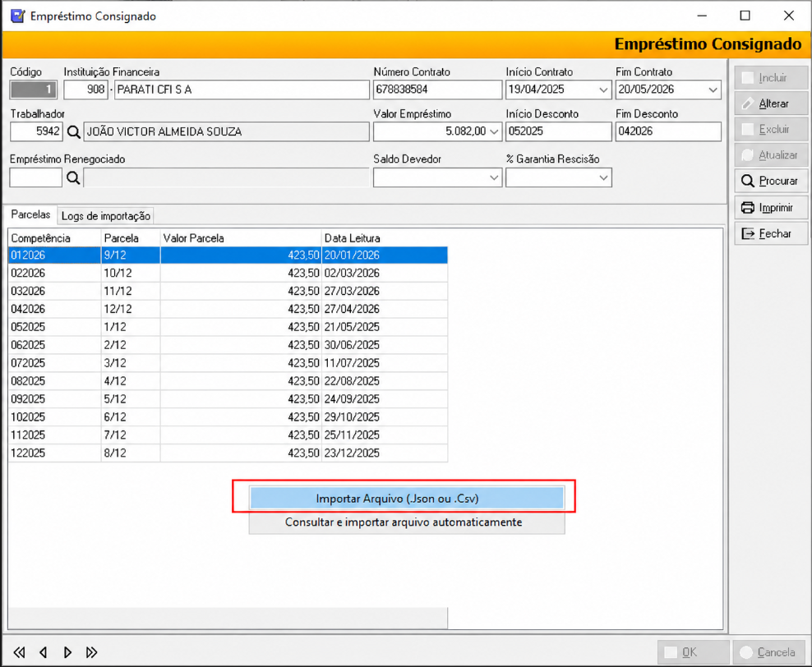The width and height of the screenshot is (812, 667).
Task: Click the Procurar button
Action: click(771, 181)
